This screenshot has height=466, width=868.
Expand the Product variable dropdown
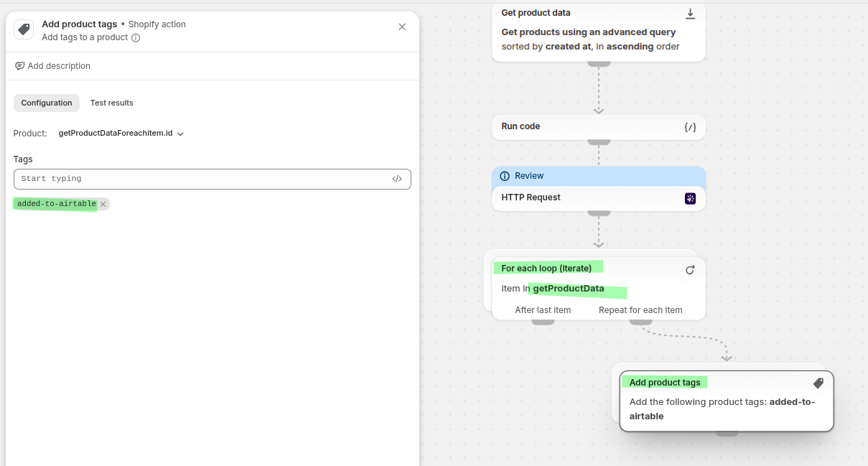point(180,134)
